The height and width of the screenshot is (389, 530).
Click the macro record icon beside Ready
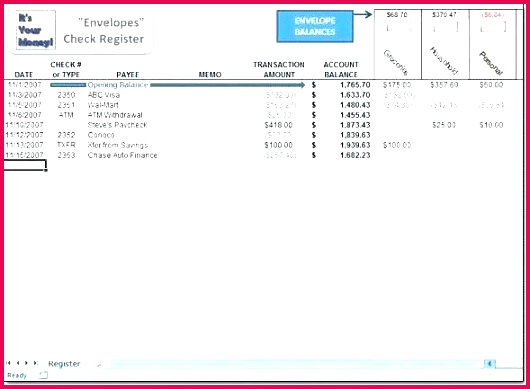pos(44,375)
